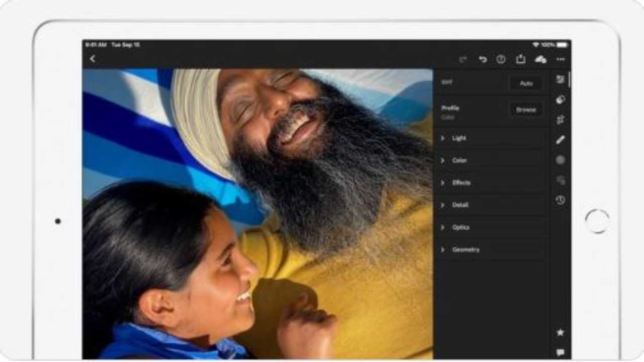The width and height of the screenshot is (644, 362).
Task: Click the date and time in status bar
Action: tap(113, 45)
